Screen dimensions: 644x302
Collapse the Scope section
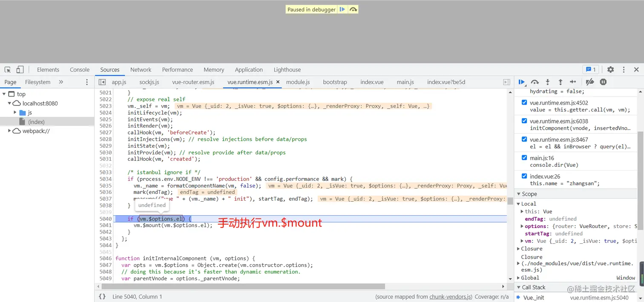pos(519,194)
